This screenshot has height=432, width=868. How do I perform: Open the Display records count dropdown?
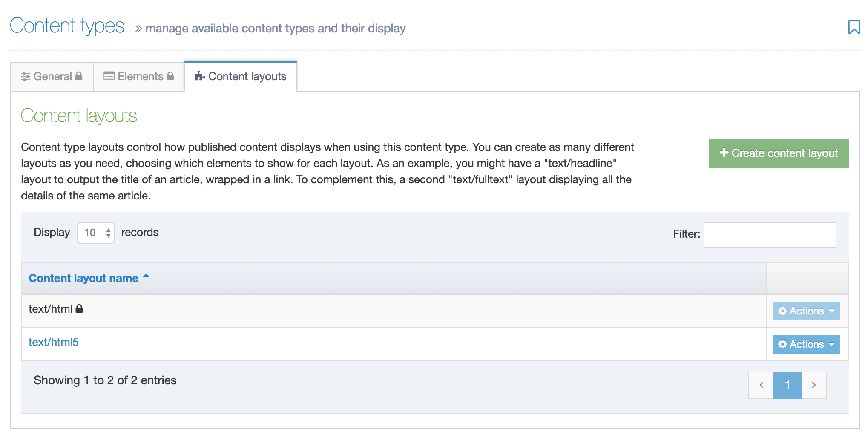click(96, 233)
